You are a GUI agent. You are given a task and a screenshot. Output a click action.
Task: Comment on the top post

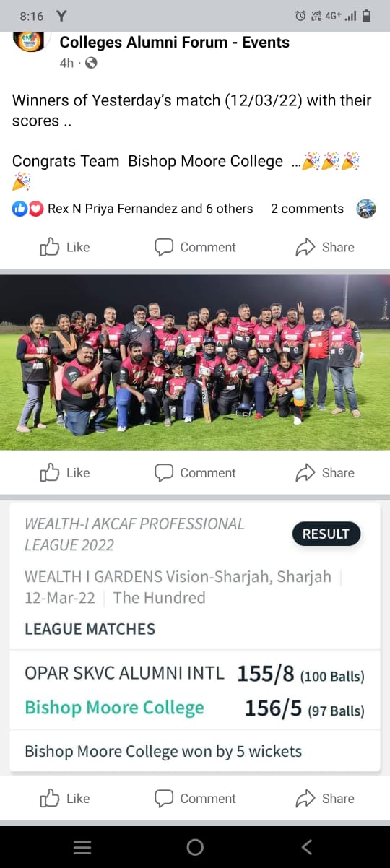[x=195, y=247]
